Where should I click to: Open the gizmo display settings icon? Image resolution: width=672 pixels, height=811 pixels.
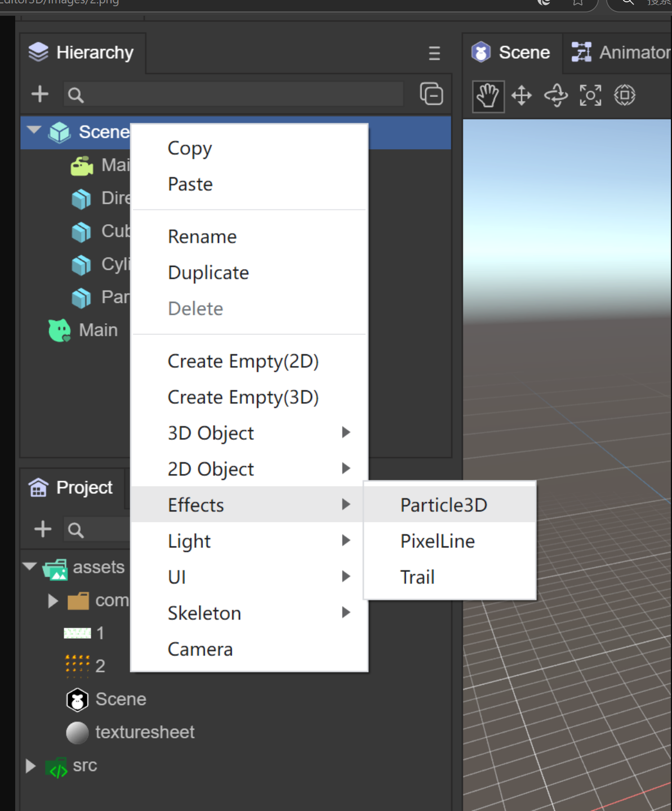624,96
